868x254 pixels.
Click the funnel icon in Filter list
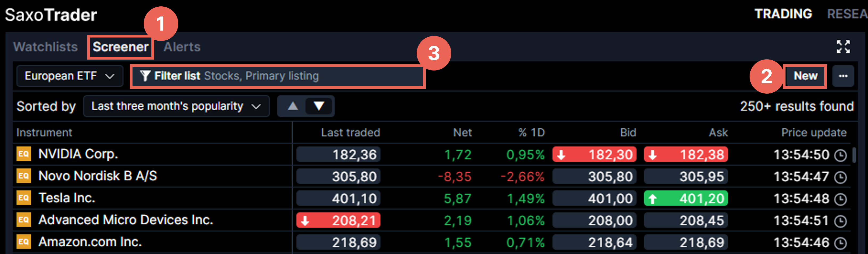pyautogui.click(x=145, y=76)
